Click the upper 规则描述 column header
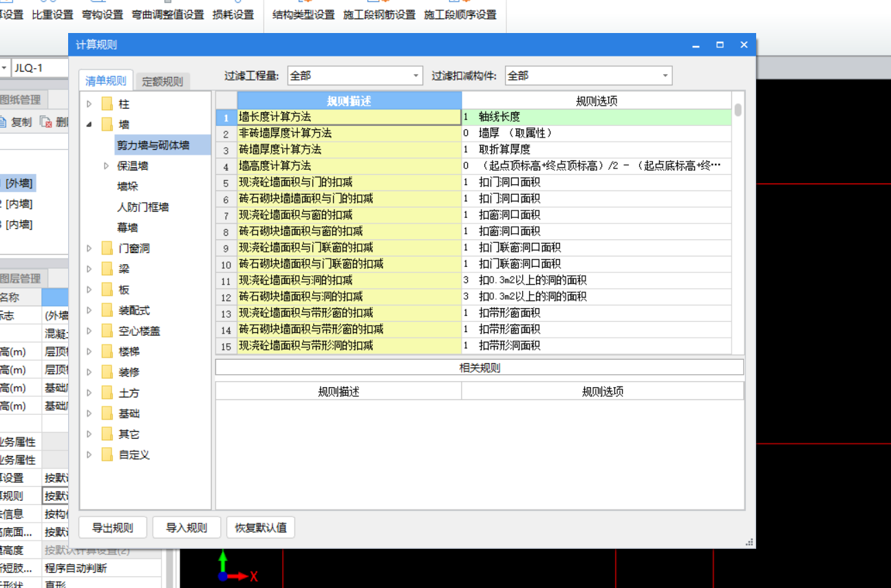The width and height of the screenshot is (891, 588). click(349, 101)
